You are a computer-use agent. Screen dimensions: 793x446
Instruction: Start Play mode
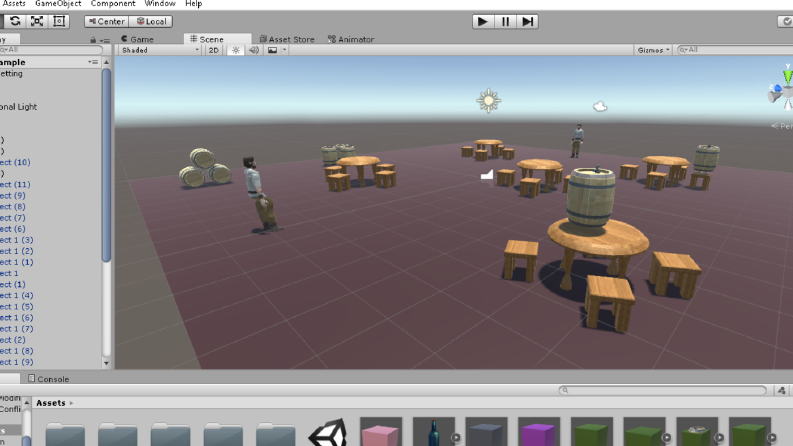click(x=483, y=21)
